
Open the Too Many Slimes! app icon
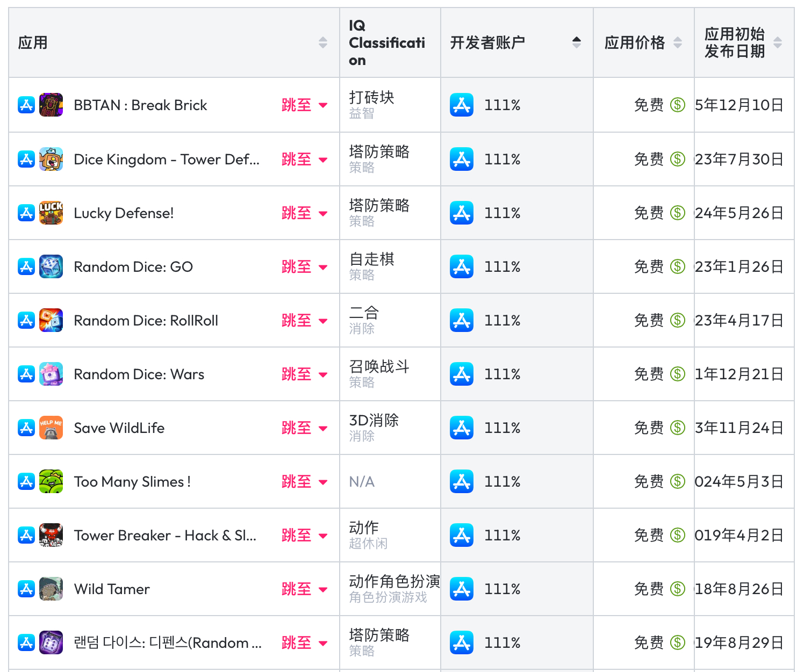pyautogui.click(x=51, y=481)
